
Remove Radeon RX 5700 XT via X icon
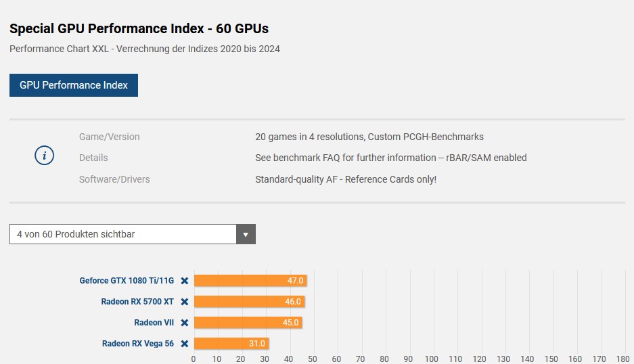tap(184, 302)
